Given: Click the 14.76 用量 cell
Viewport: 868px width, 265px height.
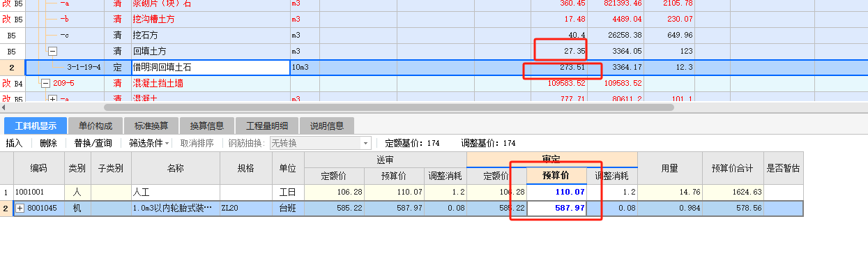Looking at the screenshot, I should (669, 192).
